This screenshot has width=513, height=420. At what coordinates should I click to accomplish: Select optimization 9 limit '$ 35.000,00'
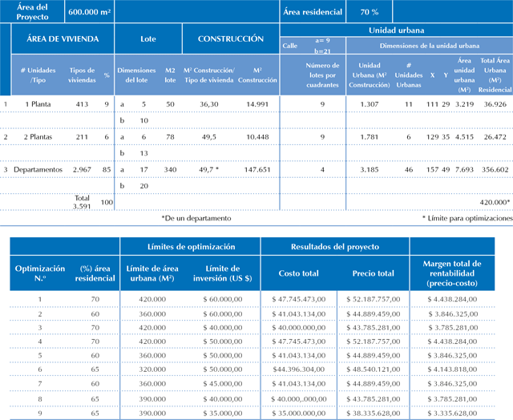(223, 414)
